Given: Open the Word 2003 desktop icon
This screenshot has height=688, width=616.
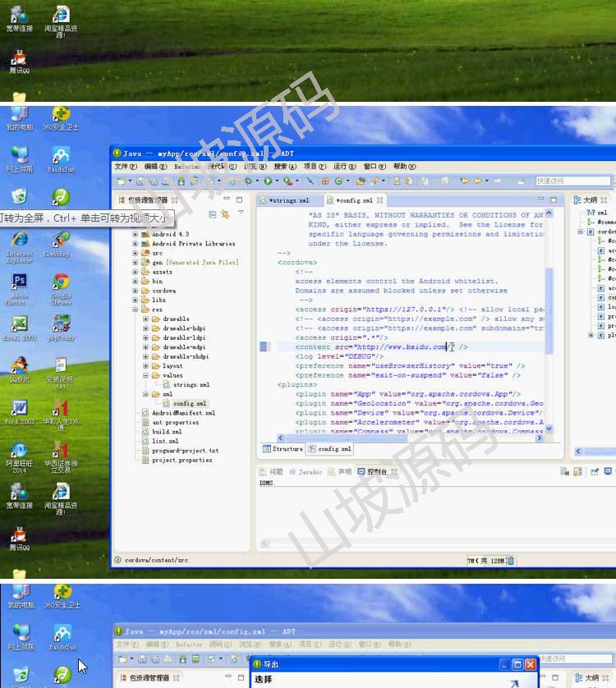Looking at the screenshot, I should pyautogui.click(x=20, y=411).
